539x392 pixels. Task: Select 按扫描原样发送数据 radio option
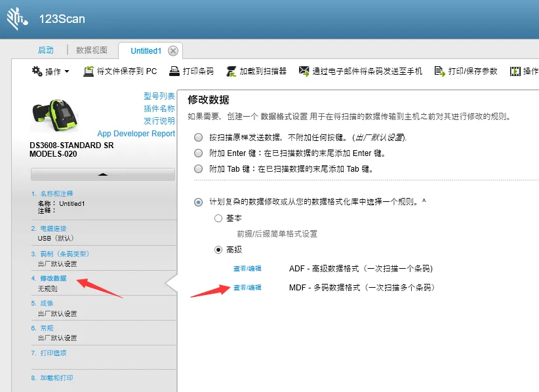199,138
